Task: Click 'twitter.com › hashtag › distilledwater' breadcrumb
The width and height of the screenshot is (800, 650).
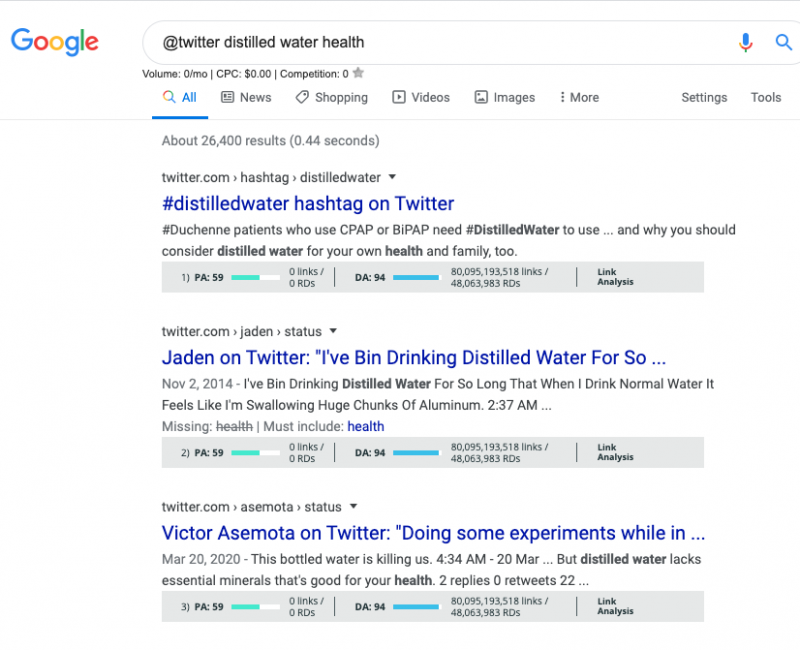Action: point(271,178)
